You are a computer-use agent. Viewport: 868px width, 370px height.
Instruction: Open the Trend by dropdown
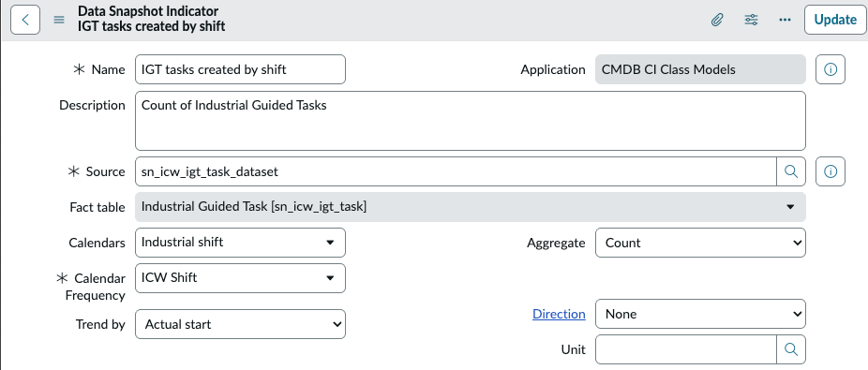click(x=240, y=324)
